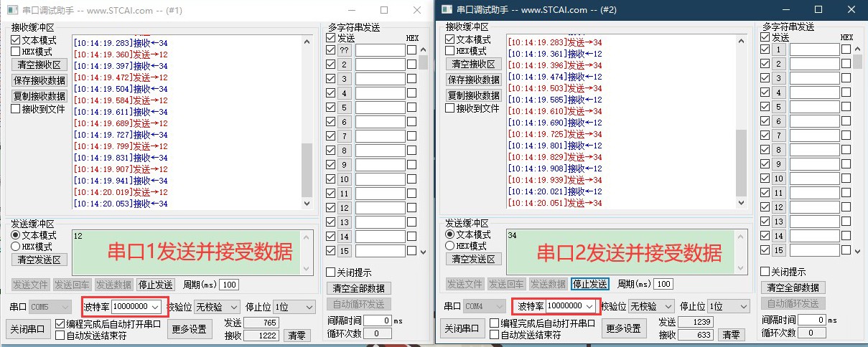Image resolution: width=868 pixels, height=347 pixels.
Task: Click 停止发送 button in window #1
Action: pyautogui.click(x=156, y=285)
